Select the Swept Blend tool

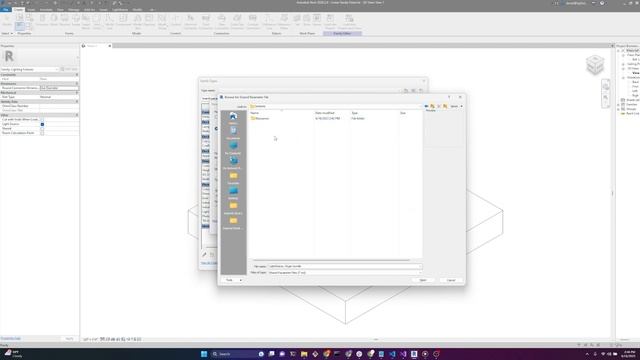point(86,22)
